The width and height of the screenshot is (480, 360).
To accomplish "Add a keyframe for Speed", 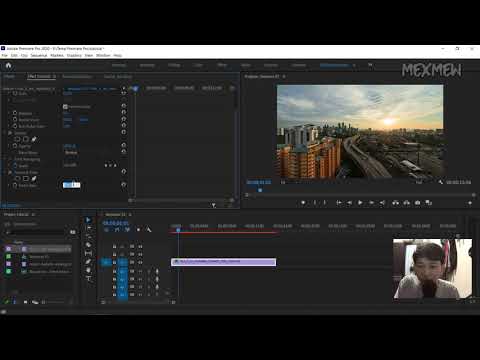I will point(111,165).
